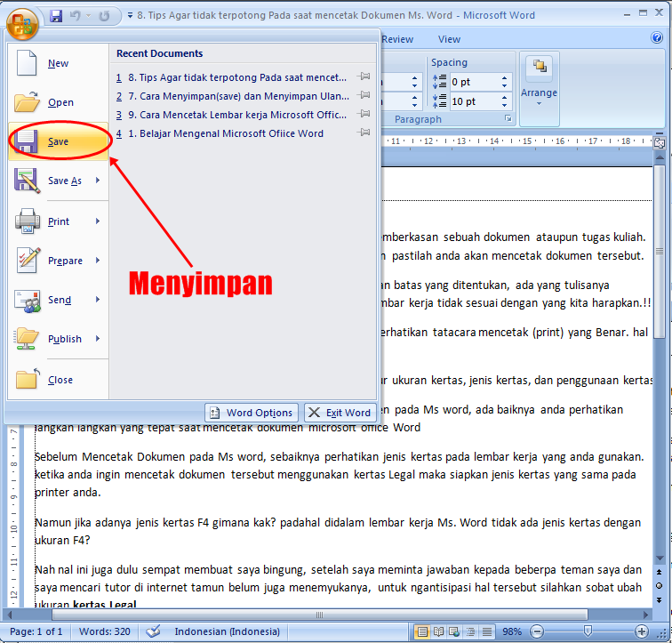672x643 pixels.
Task: Click the Redo icon in Quick Access Toolbar
Action: tap(104, 16)
